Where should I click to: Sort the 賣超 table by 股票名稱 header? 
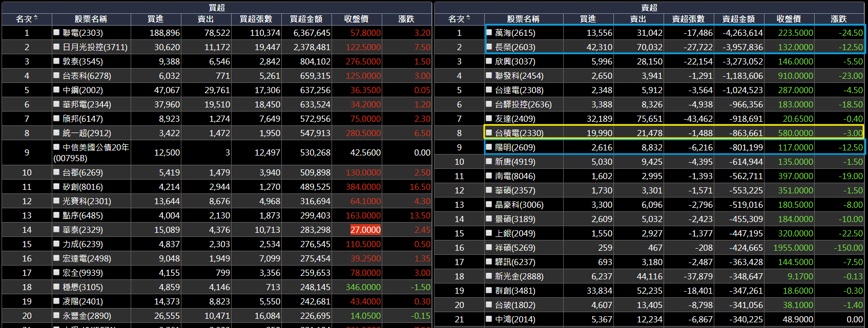[523, 19]
